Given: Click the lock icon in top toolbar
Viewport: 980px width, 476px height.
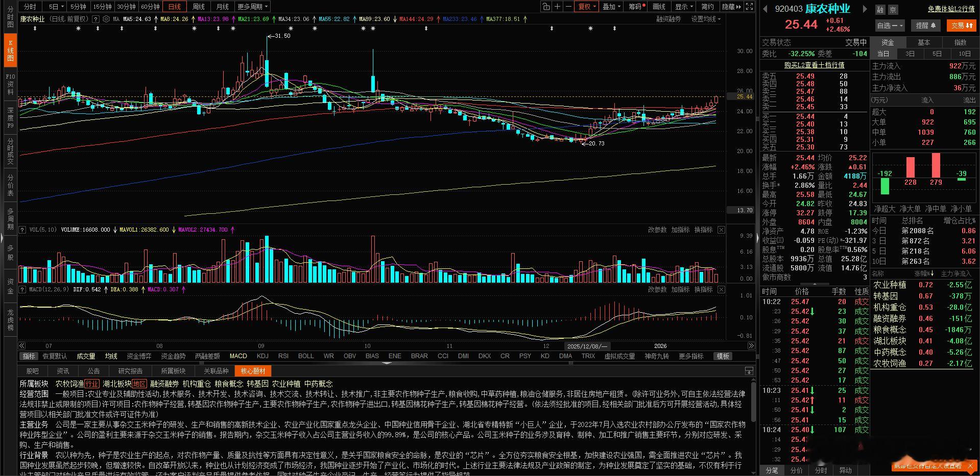Looking at the screenshot, I should tap(545, 7).
